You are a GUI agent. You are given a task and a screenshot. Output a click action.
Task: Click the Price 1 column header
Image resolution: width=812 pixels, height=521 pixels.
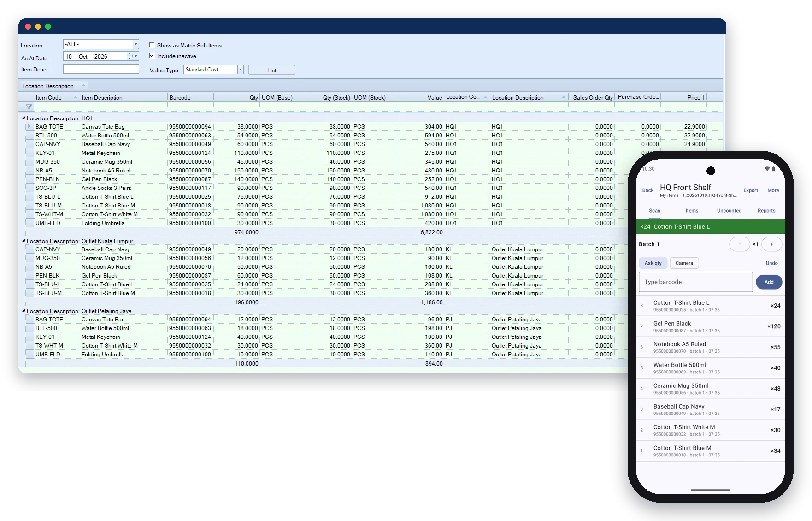pos(684,97)
